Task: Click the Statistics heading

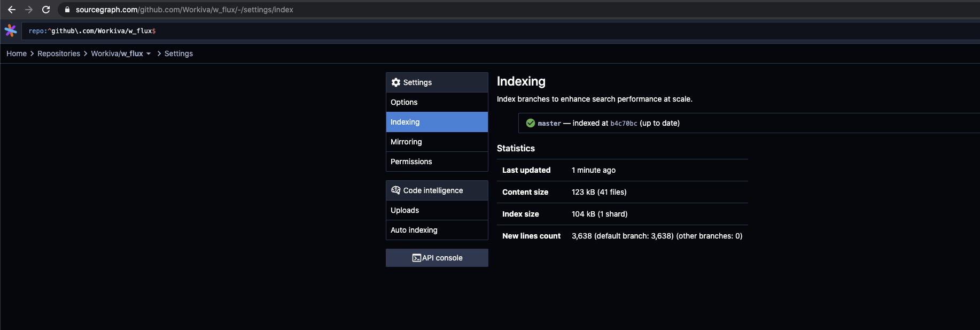Action: (516, 148)
